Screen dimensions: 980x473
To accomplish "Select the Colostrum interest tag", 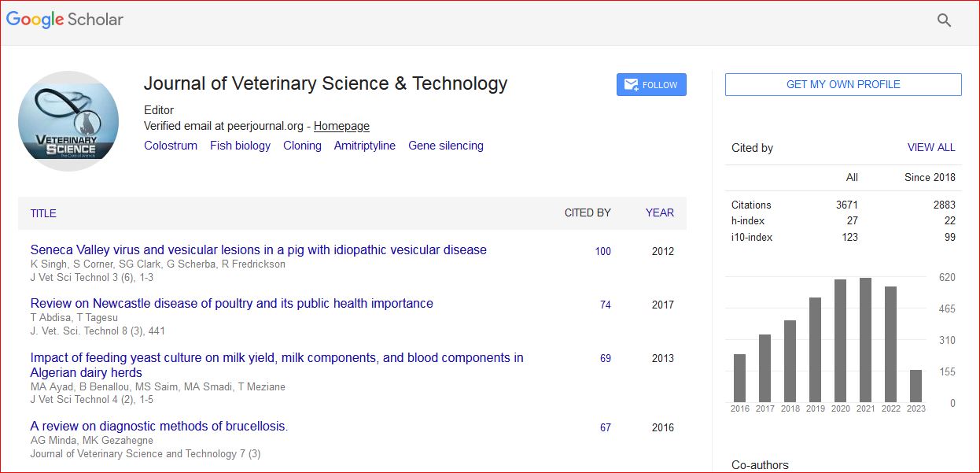I will coord(171,146).
